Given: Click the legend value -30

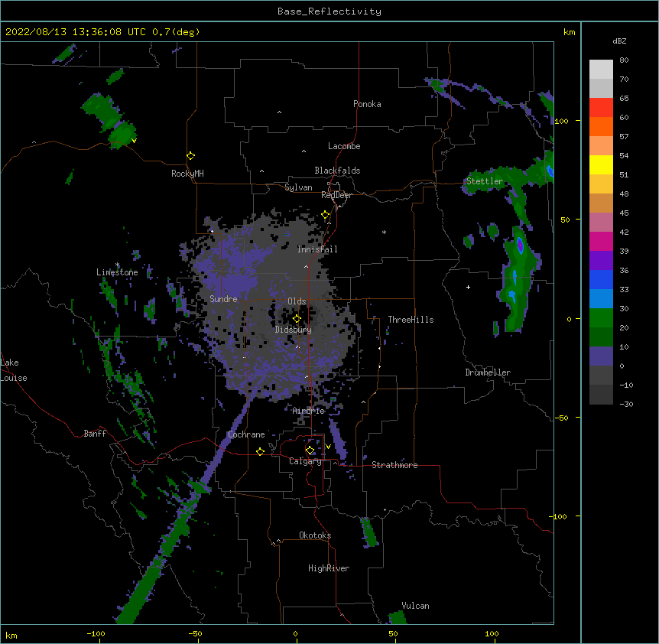Looking at the screenshot, I should pos(626,405).
